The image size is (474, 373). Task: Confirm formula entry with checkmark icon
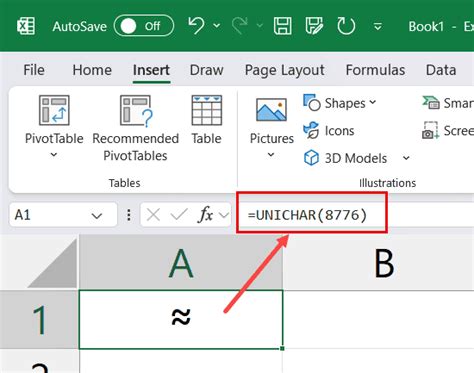point(179,215)
